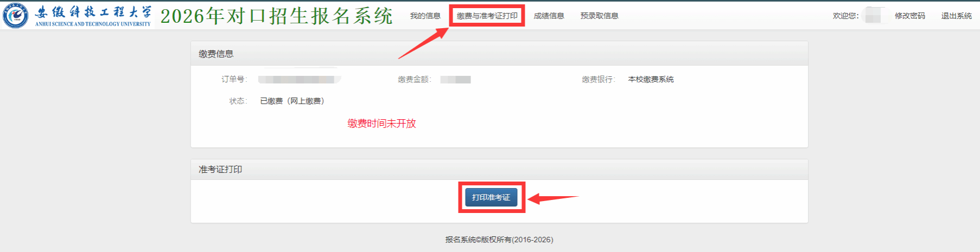Click the 准考证打印 panel header
Screen dimensions: 980x252
(499, 170)
